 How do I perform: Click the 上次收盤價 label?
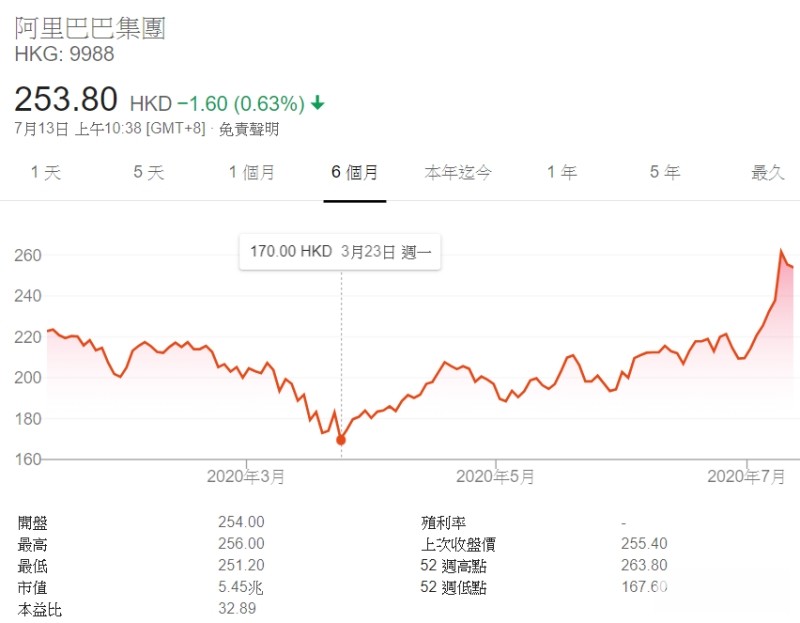[458, 544]
